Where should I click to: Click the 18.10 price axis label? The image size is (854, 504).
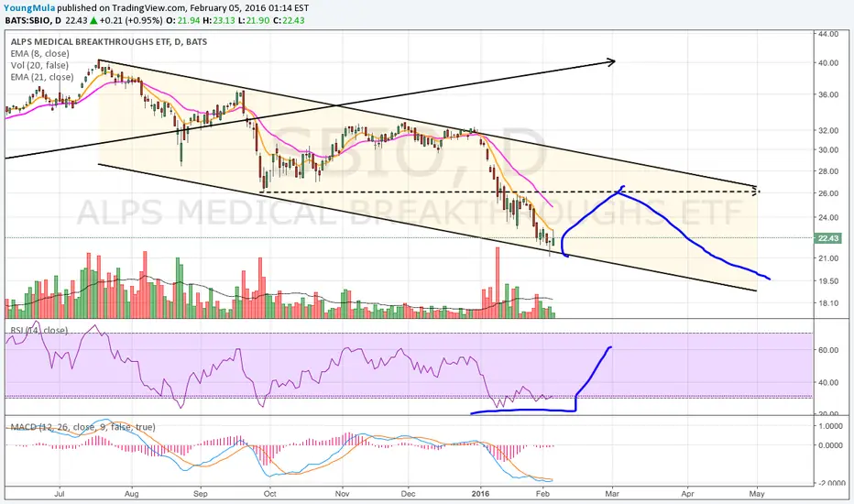pyautogui.click(x=827, y=303)
